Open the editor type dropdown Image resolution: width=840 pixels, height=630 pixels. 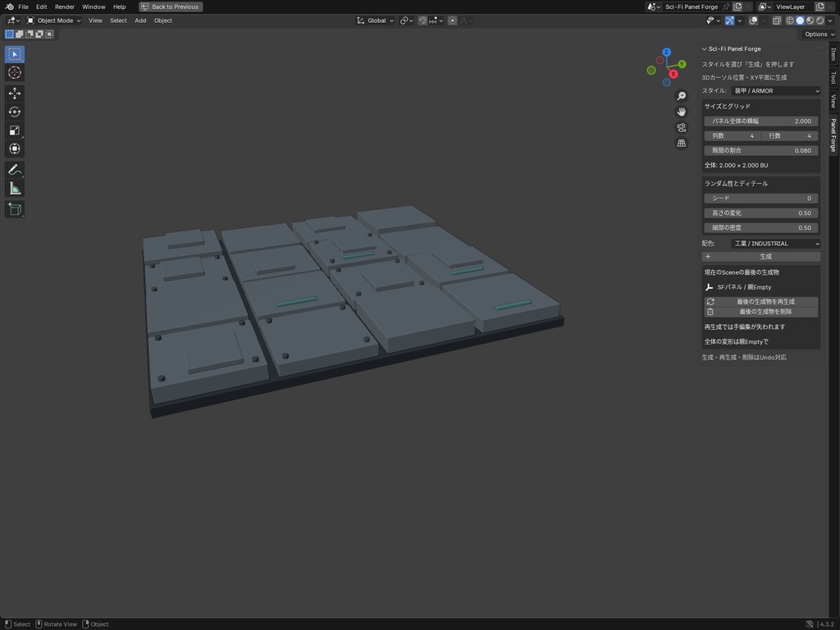pos(13,21)
